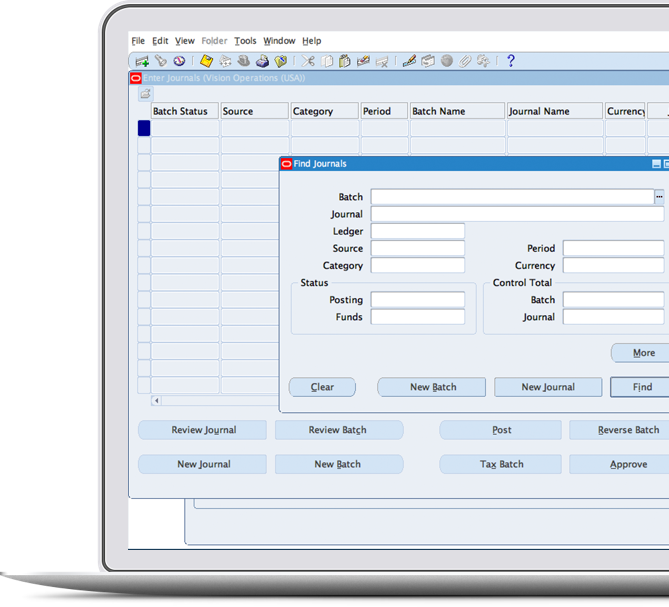Focus the Batch field at top of dialog
The width and height of the screenshot is (669, 607).
512,197
